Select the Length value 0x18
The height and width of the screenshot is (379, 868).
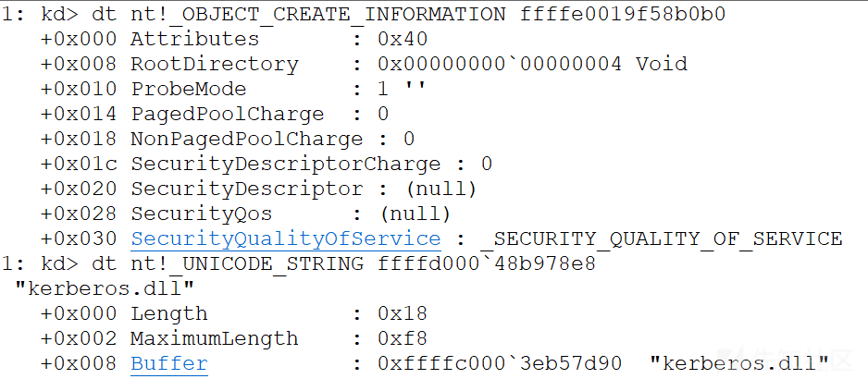point(403,314)
